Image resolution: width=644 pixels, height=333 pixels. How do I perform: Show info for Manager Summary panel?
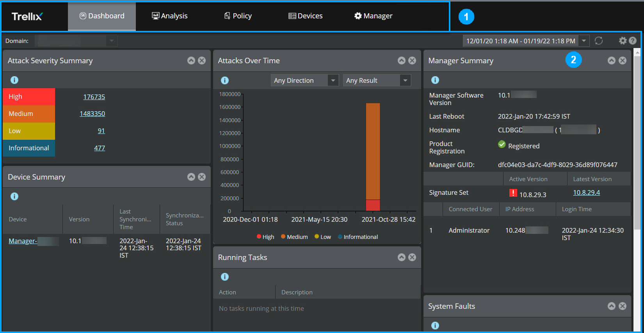coord(435,80)
